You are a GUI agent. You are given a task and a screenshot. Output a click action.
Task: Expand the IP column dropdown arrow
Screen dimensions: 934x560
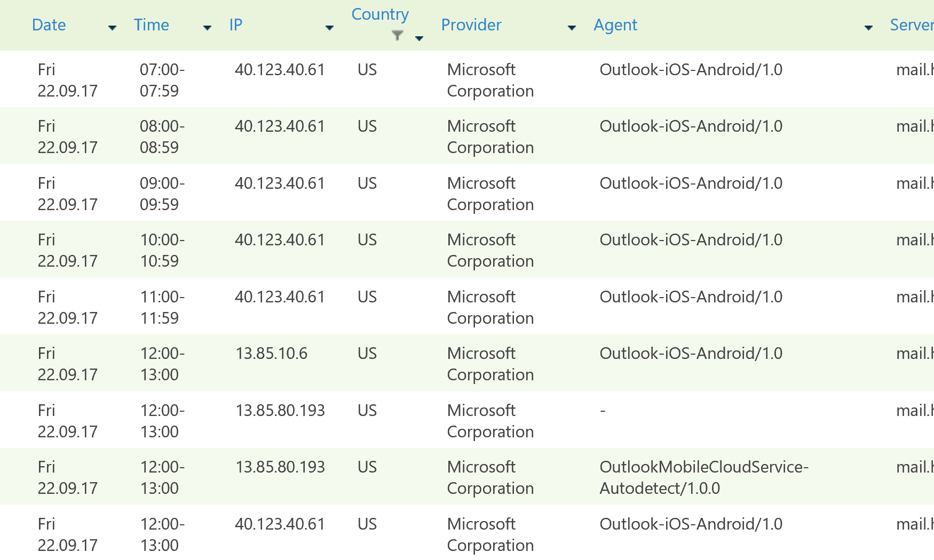click(x=329, y=28)
